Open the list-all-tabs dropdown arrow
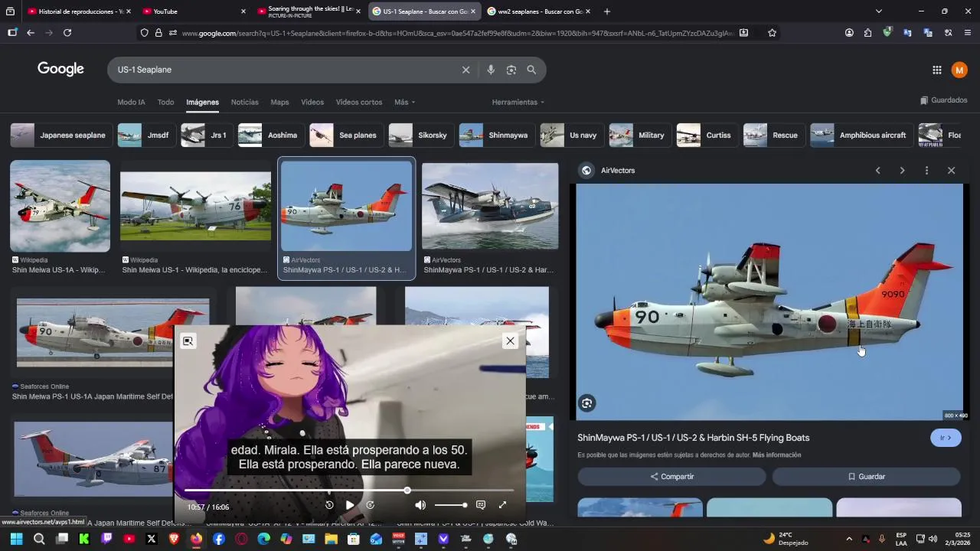The height and width of the screenshot is (551, 980). tap(879, 11)
